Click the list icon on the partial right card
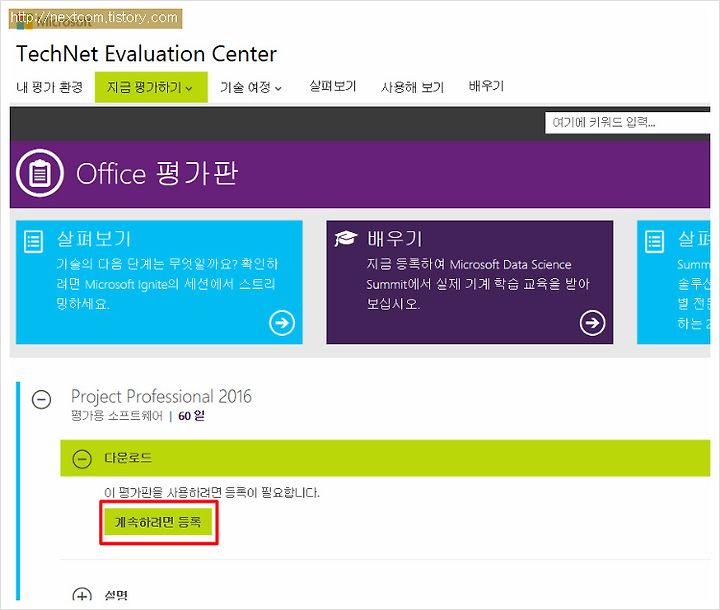 point(654,241)
